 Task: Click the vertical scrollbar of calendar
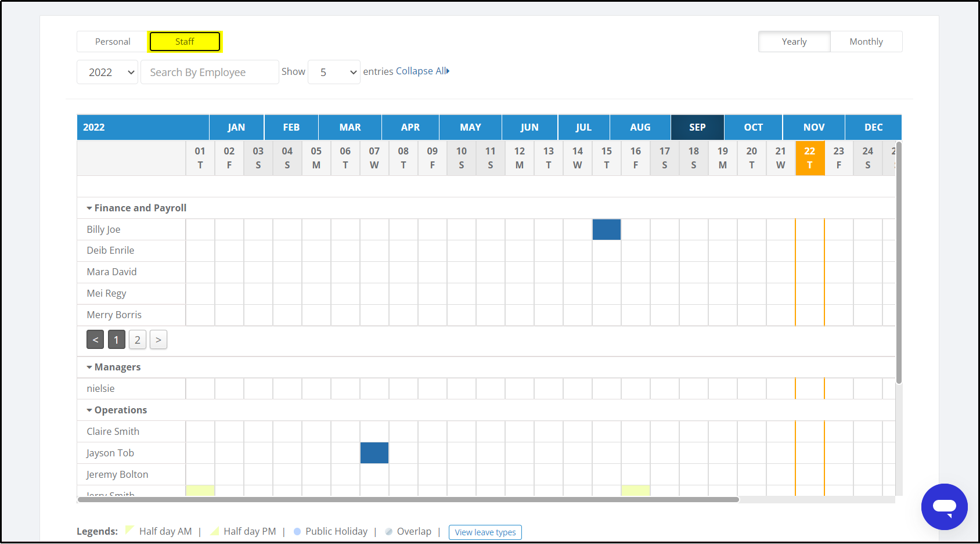[899, 262]
